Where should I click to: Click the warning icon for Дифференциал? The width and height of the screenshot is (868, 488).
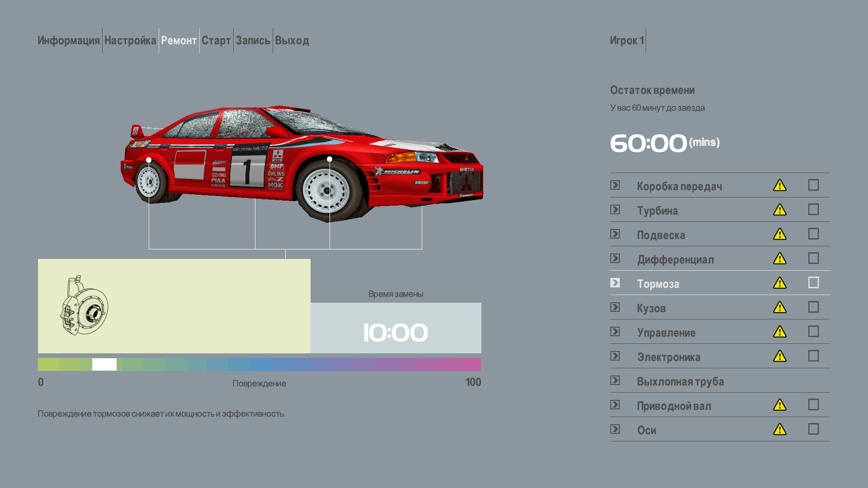[x=779, y=258]
